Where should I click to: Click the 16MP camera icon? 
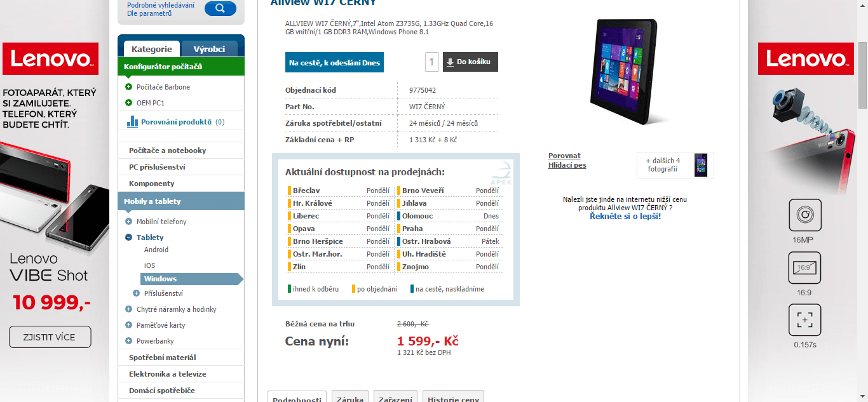[x=805, y=215]
